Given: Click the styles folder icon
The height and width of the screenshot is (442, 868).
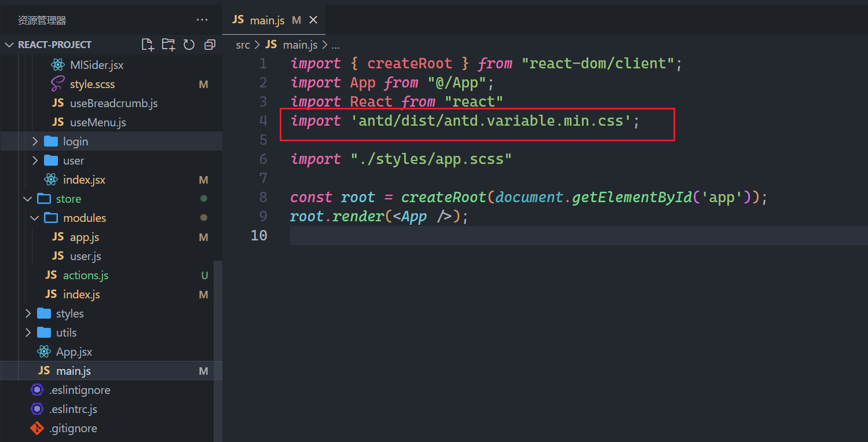Looking at the screenshot, I should (x=44, y=313).
